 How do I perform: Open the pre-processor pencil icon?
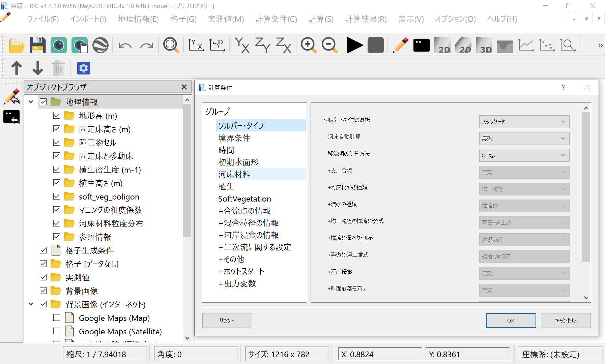(401, 45)
